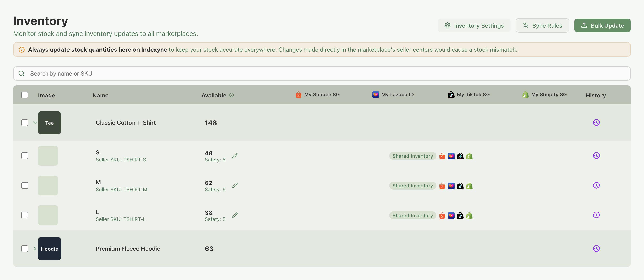Click the Seller SKU: TSHIRT-M text
The height and width of the screenshot is (280, 644).
pyautogui.click(x=122, y=190)
